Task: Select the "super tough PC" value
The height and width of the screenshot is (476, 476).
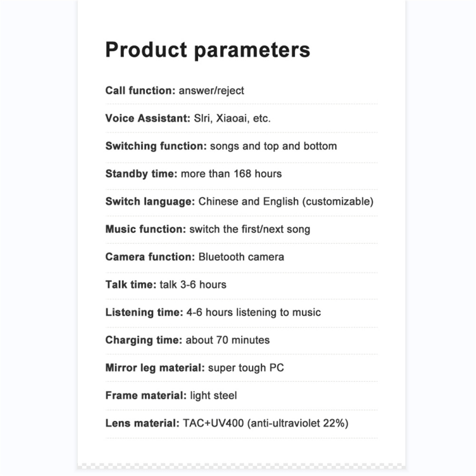Action: pos(246,368)
